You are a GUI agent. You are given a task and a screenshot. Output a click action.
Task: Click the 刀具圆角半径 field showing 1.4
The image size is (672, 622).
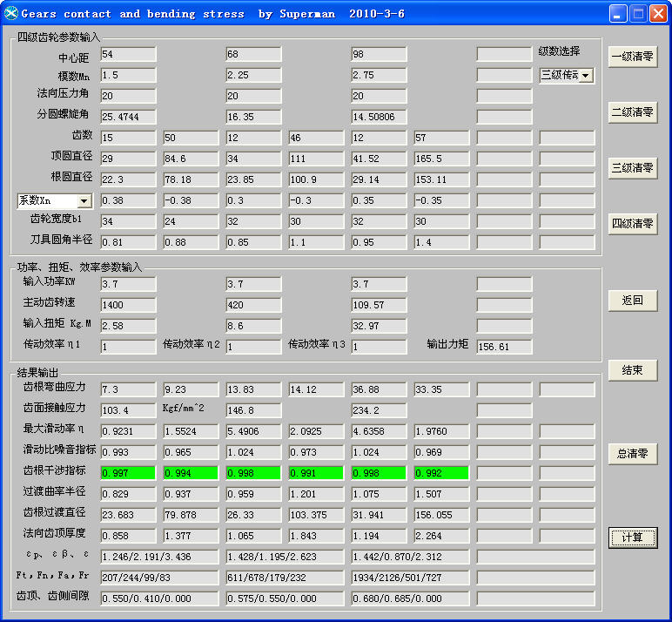pyautogui.click(x=441, y=242)
